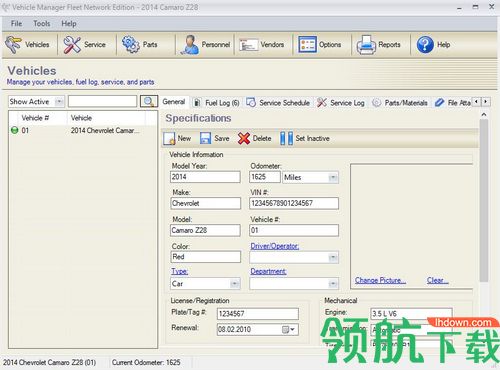Open the Options checklist icon
500x370 pixels.
[307, 45]
